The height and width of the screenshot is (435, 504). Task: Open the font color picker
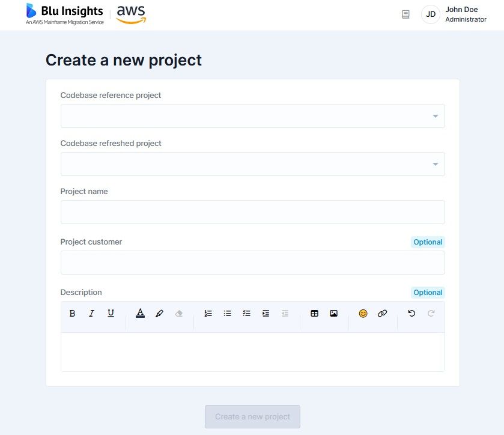[140, 313]
